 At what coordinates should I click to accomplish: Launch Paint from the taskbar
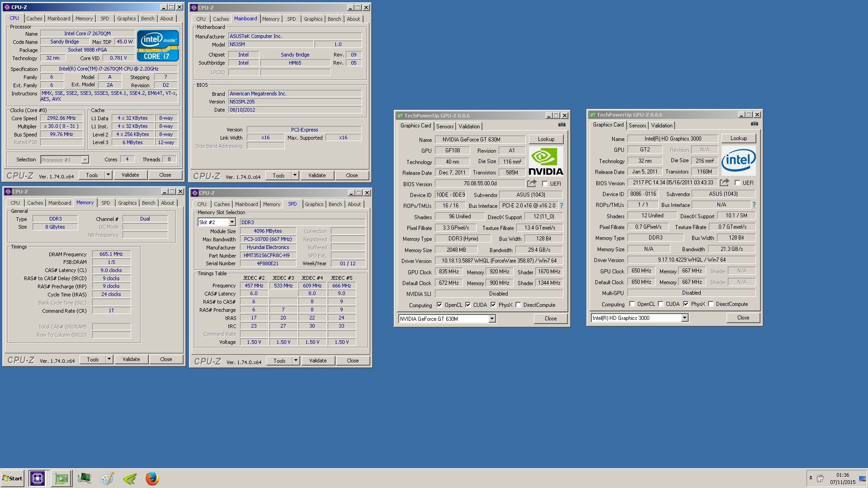point(107,478)
